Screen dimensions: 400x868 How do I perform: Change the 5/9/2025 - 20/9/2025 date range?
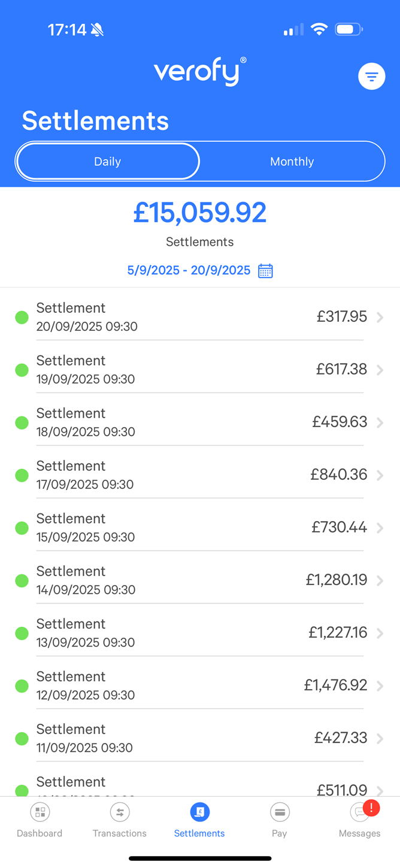point(189,270)
